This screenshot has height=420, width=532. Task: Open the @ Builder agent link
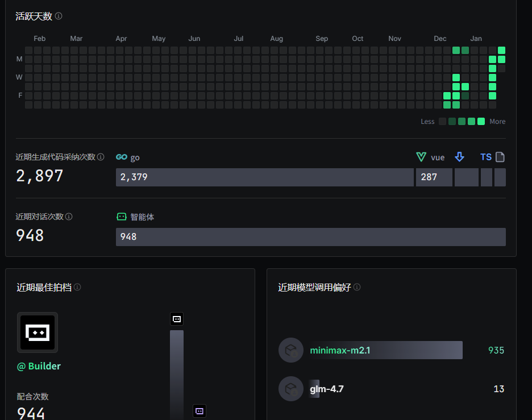(x=39, y=366)
